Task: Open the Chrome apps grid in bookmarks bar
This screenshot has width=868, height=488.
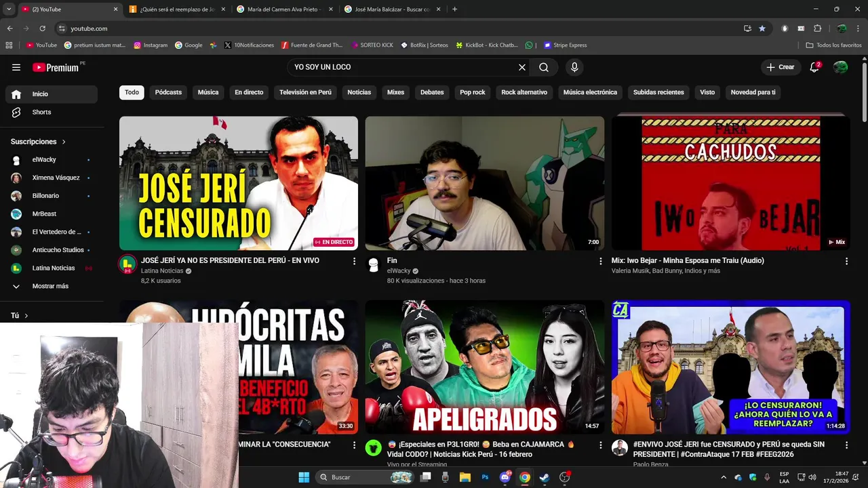Action: click(x=9, y=45)
